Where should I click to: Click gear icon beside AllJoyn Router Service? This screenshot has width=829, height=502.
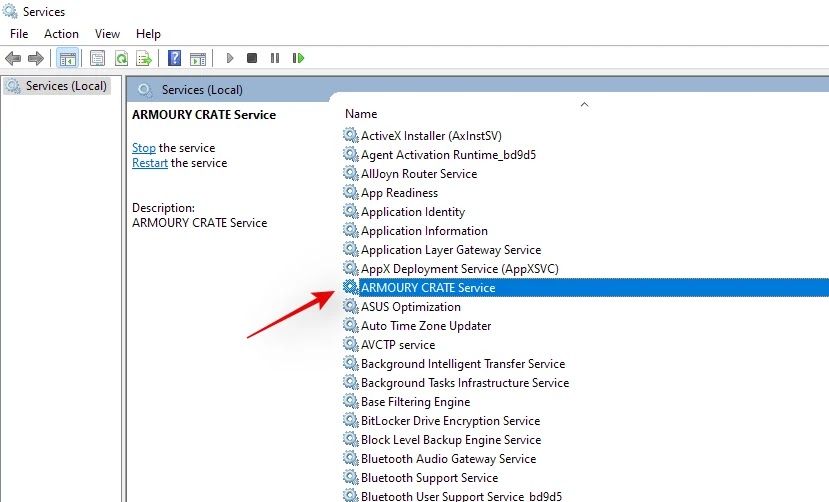(x=351, y=173)
